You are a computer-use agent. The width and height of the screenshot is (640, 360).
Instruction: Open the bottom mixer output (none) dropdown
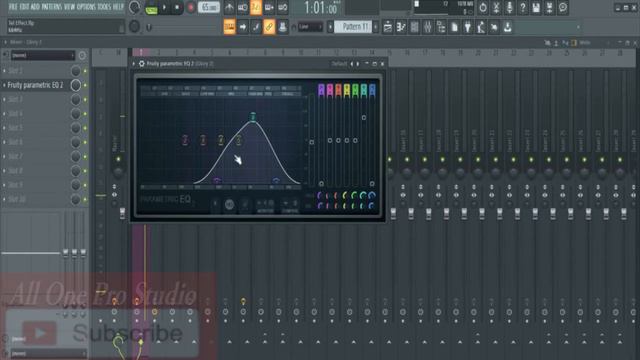coord(44,353)
